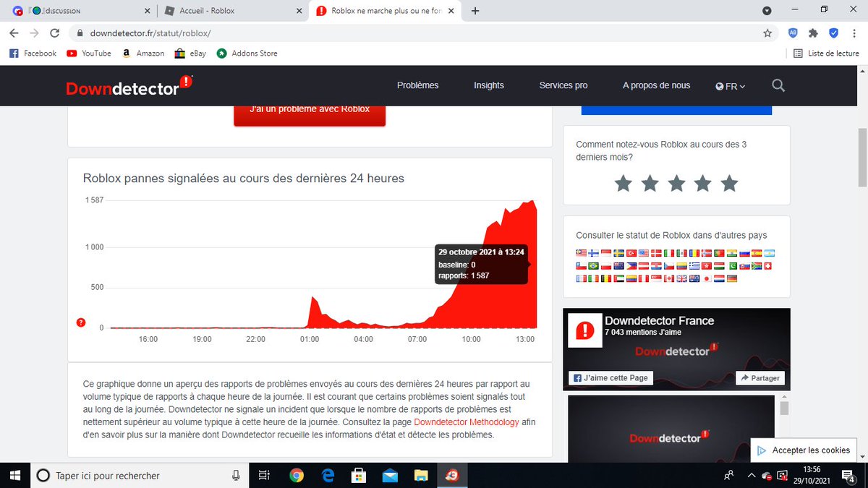Viewport: 868px width, 488px height.
Task: Click the microphone in taskbar search
Action: click(x=236, y=475)
